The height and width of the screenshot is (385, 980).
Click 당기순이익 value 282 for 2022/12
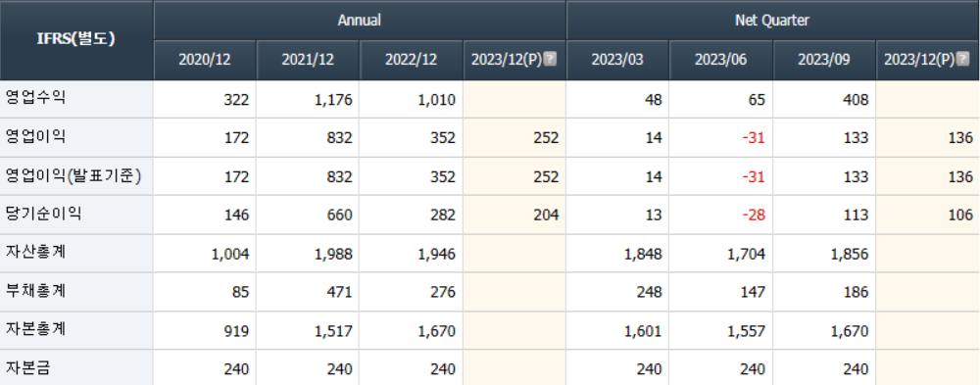click(443, 215)
